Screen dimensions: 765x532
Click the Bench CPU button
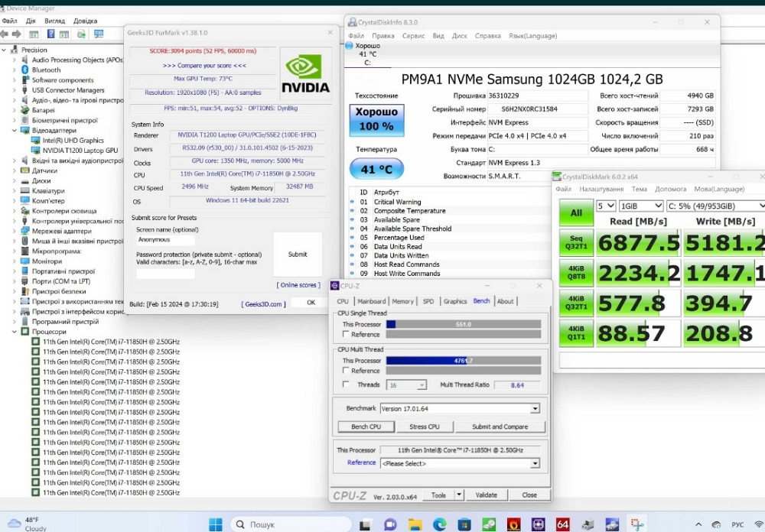point(366,427)
